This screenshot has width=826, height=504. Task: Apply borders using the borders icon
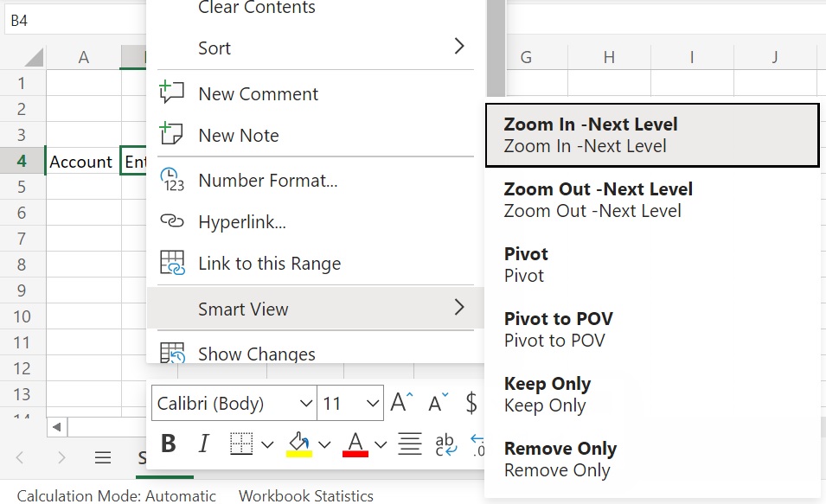click(x=242, y=444)
